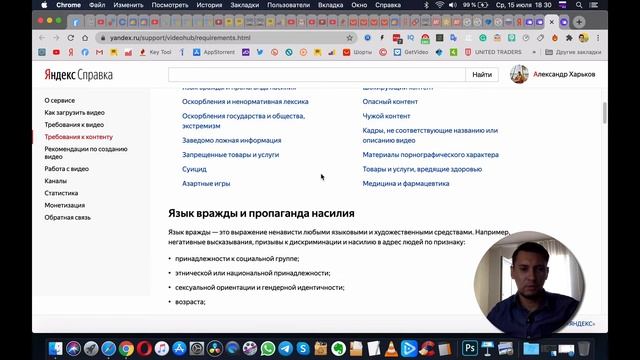Open the 'История' menu
Screen dimensions: 640x360
pyautogui.click(x=209, y=5)
